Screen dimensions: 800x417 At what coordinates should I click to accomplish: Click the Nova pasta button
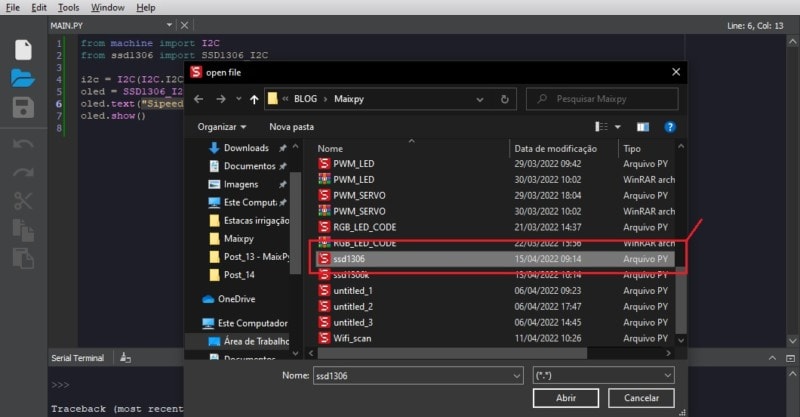pyautogui.click(x=291, y=127)
